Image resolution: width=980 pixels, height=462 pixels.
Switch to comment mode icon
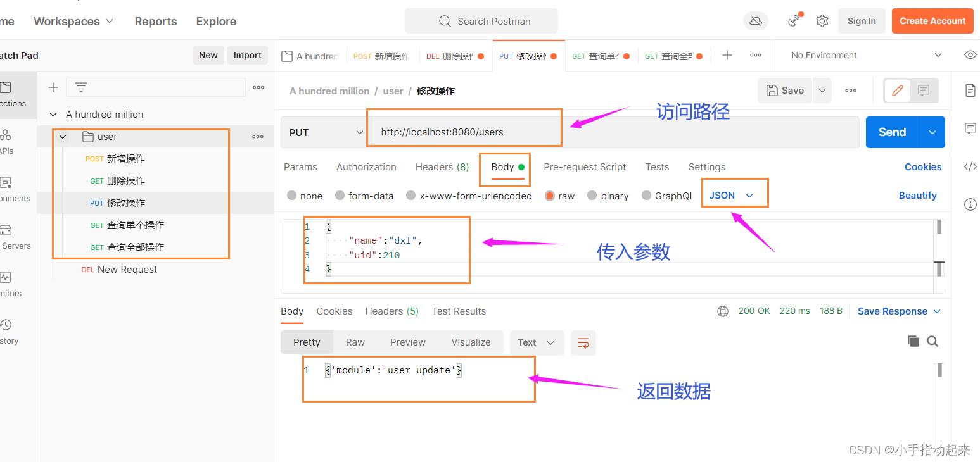(x=924, y=91)
